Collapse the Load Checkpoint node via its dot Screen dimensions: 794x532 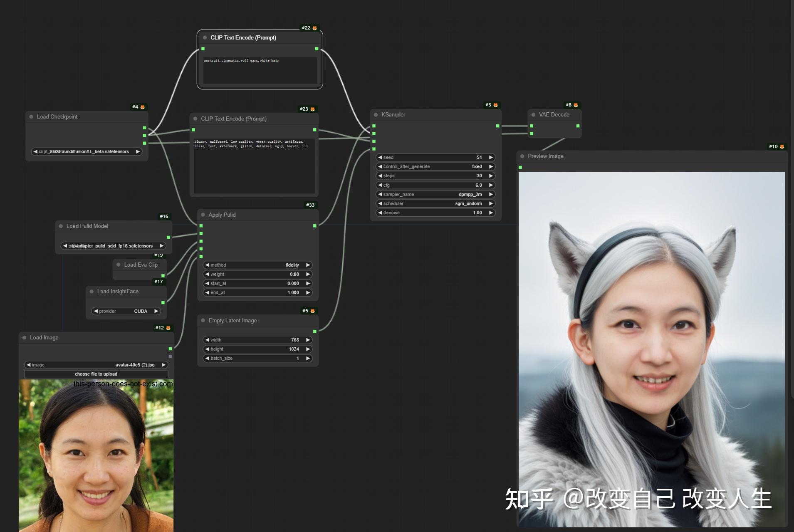(x=31, y=117)
